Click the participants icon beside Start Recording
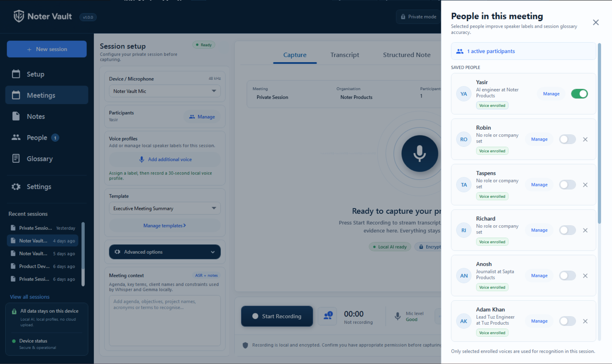The height and width of the screenshot is (364, 612). (328, 316)
